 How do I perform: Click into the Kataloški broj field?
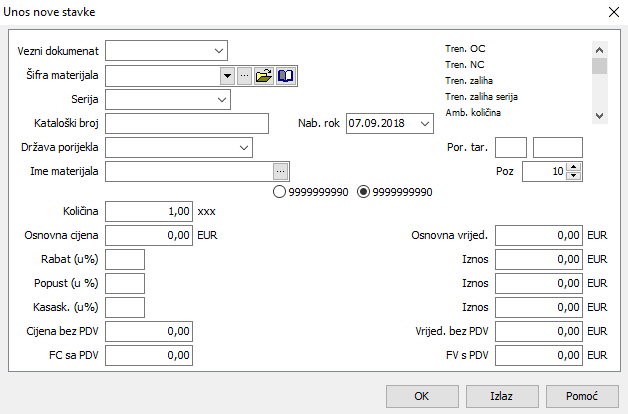tap(187, 123)
